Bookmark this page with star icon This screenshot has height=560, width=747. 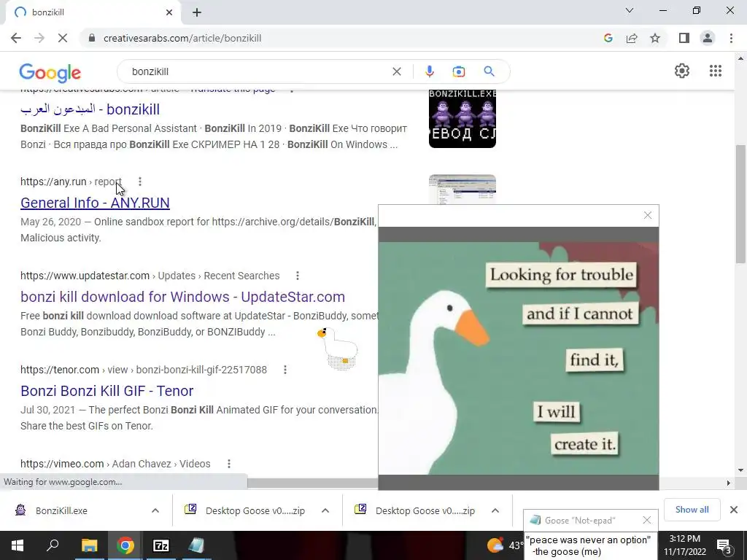(x=655, y=38)
